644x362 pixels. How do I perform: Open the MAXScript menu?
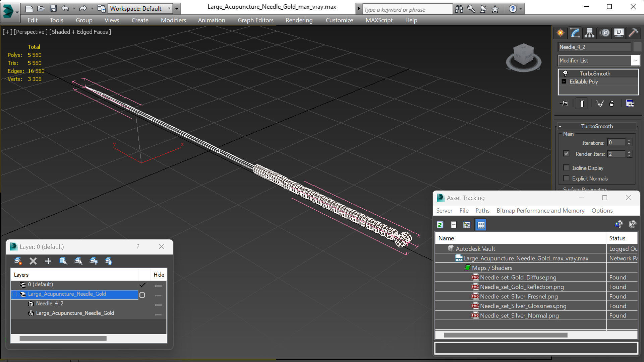[x=379, y=20]
